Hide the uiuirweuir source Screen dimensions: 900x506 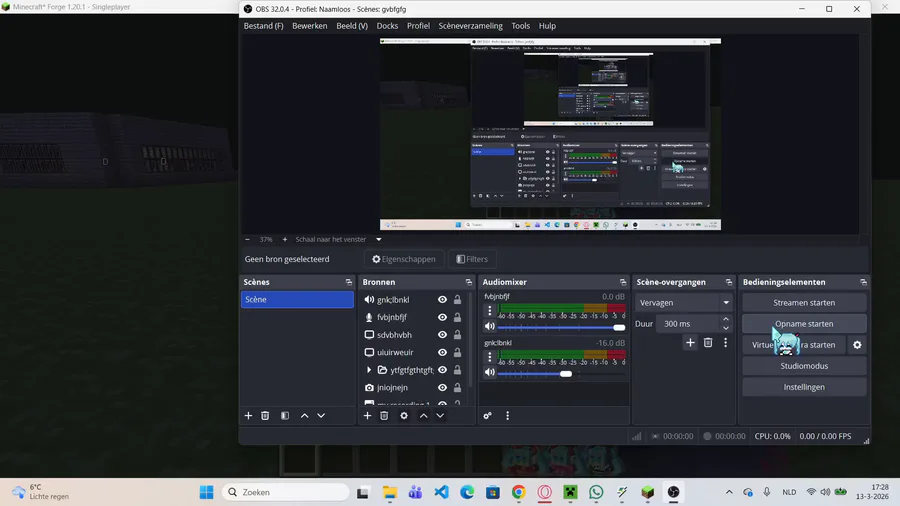coord(443,352)
